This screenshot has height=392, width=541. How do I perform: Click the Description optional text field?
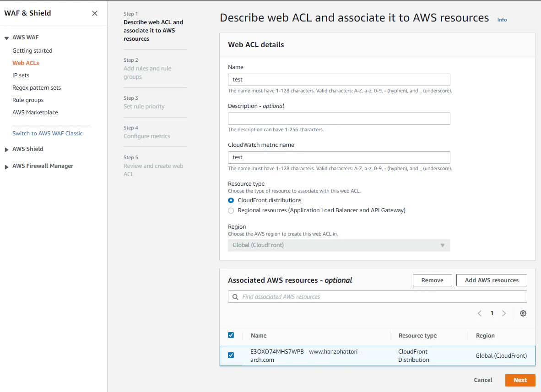tap(339, 119)
